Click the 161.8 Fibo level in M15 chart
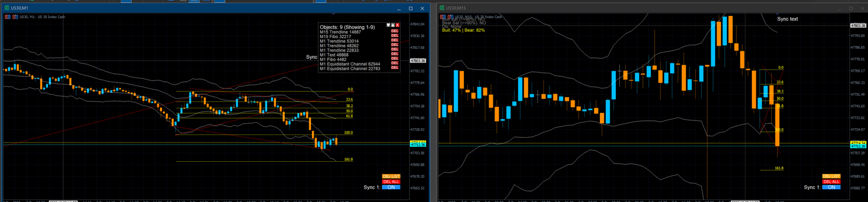Image resolution: width=868 pixels, height=202 pixels. tap(779, 168)
